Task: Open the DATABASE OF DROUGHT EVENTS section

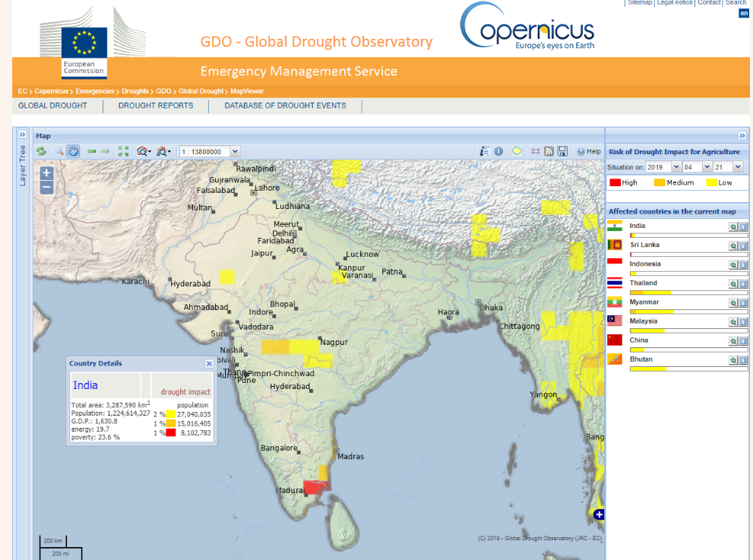Action: click(x=285, y=106)
